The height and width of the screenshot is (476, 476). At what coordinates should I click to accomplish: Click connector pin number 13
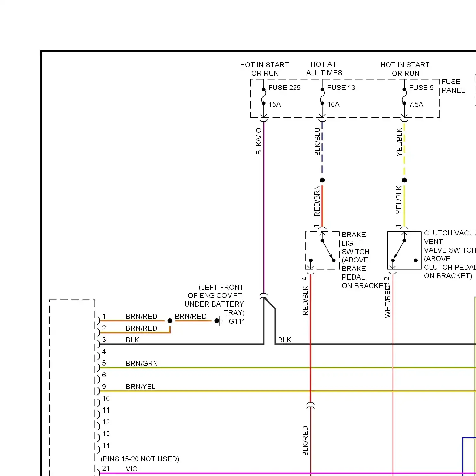coord(106,433)
